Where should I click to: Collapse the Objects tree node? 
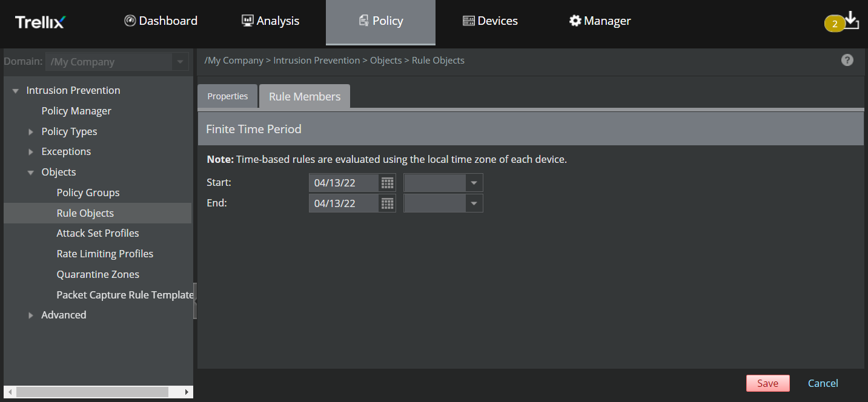[31, 173]
